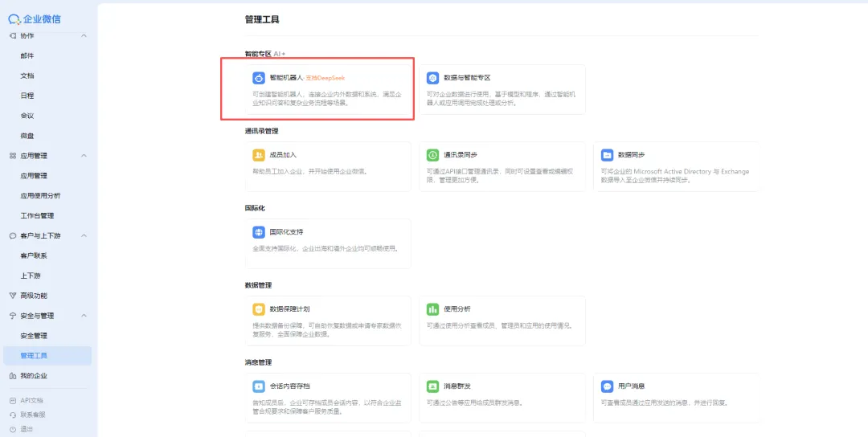This screenshot has width=868, height=437.
Task: Click the 高级功能 sidebar icon
Action: [x=13, y=296]
